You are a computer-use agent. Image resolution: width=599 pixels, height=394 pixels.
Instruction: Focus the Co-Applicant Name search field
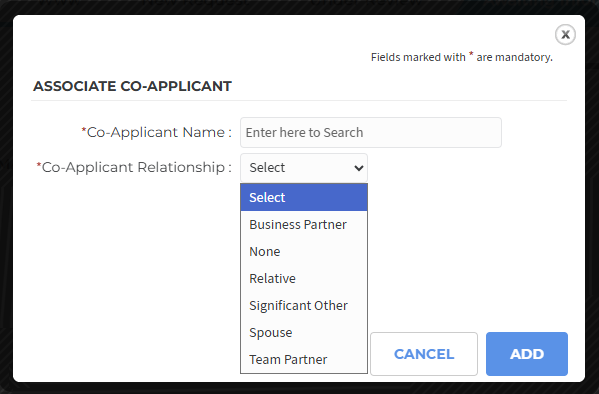pyautogui.click(x=371, y=132)
